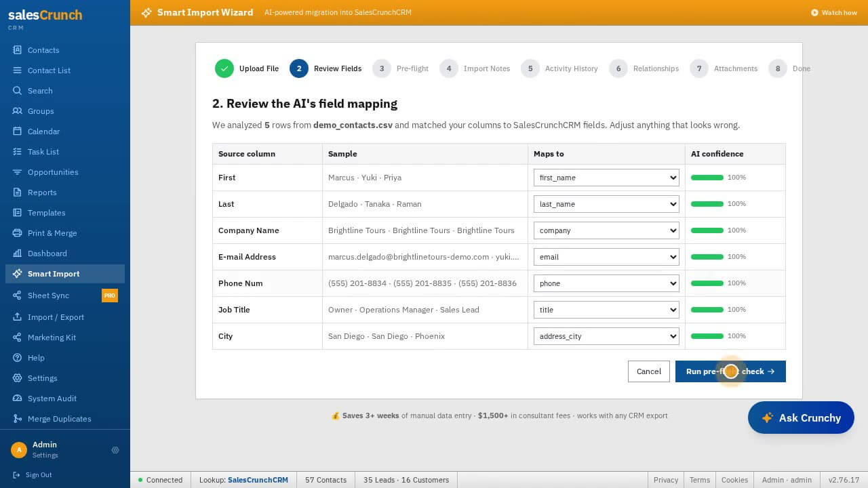Open the Terms link in footer
This screenshot has height=488, width=868.
700,480
